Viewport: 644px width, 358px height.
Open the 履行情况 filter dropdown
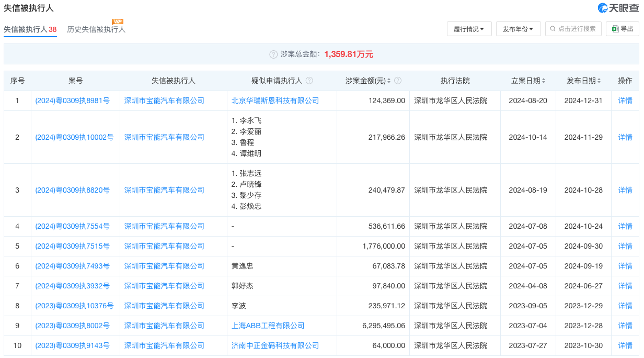point(469,29)
